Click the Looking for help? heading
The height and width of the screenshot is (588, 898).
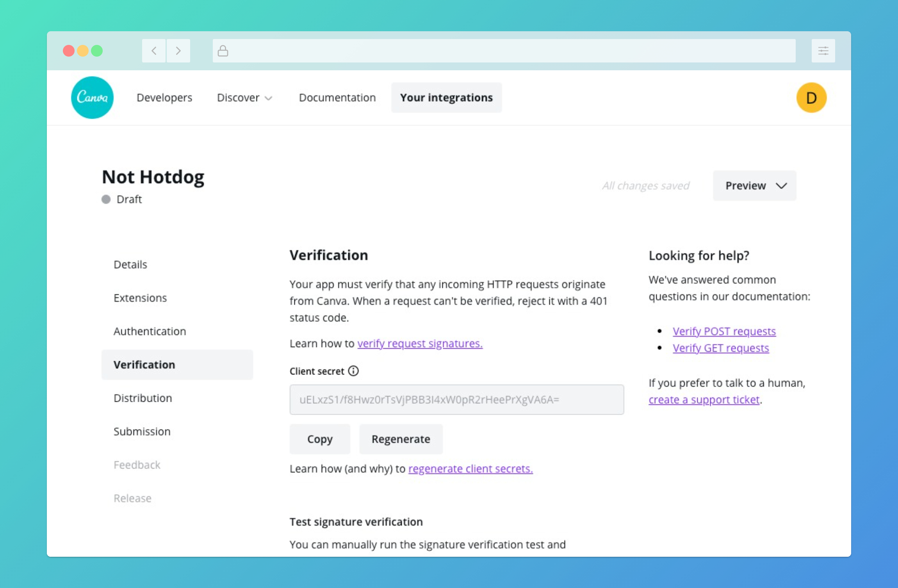(x=699, y=256)
